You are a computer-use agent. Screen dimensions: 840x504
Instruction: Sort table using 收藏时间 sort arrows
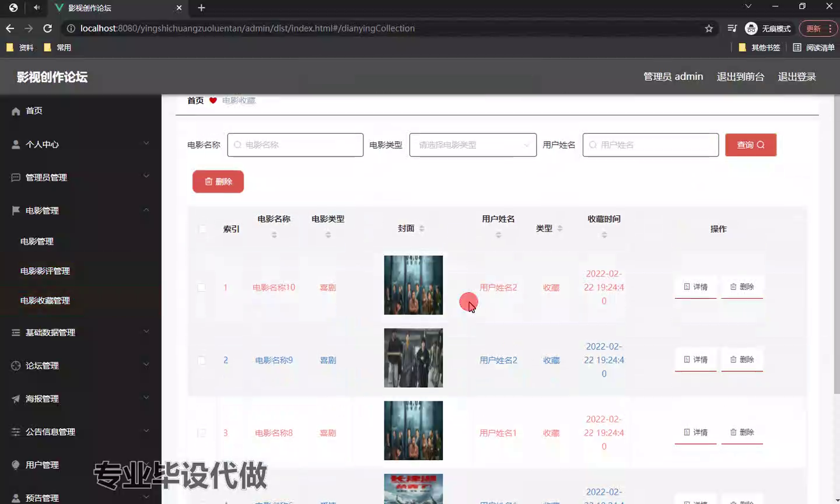pyautogui.click(x=604, y=235)
